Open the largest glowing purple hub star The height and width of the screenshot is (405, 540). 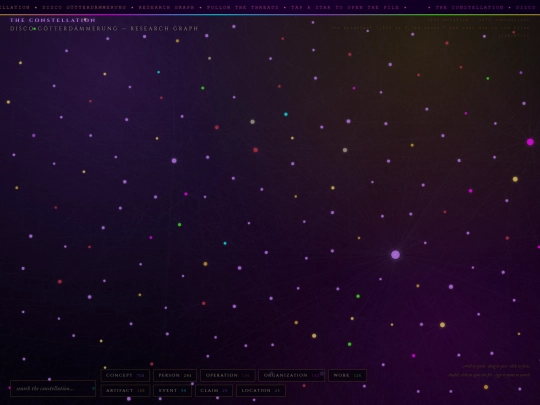(395, 255)
